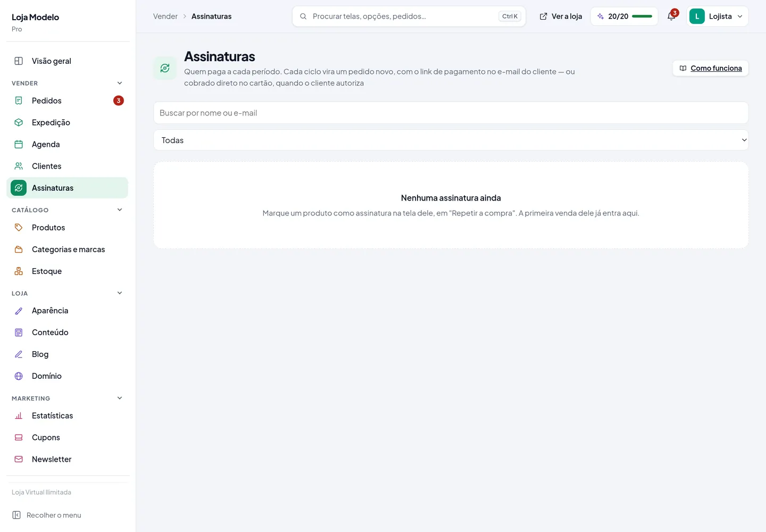
Task: Collapse the CATÁLOGO section chevron
Action: point(120,210)
